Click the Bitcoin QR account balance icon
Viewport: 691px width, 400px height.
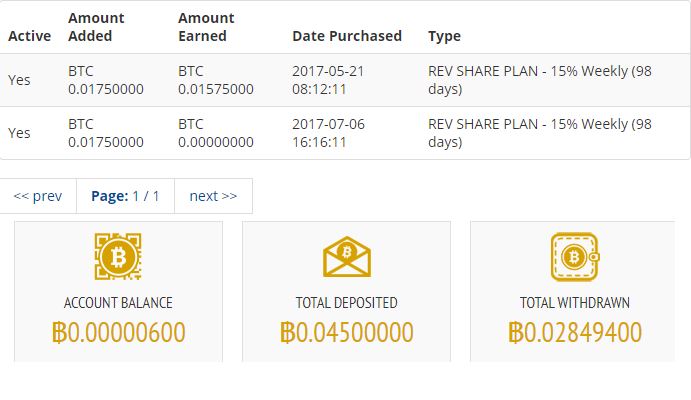pyautogui.click(x=118, y=256)
